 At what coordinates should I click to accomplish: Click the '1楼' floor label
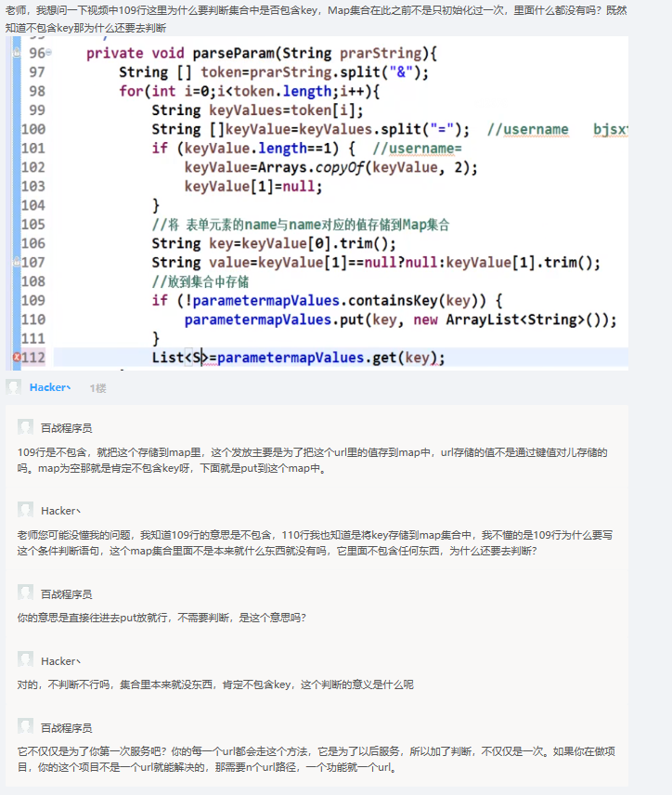(x=97, y=388)
